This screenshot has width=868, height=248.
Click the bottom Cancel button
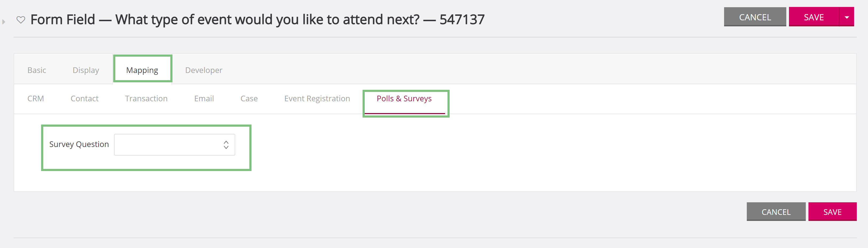pyautogui.click(x=776, y=212)
